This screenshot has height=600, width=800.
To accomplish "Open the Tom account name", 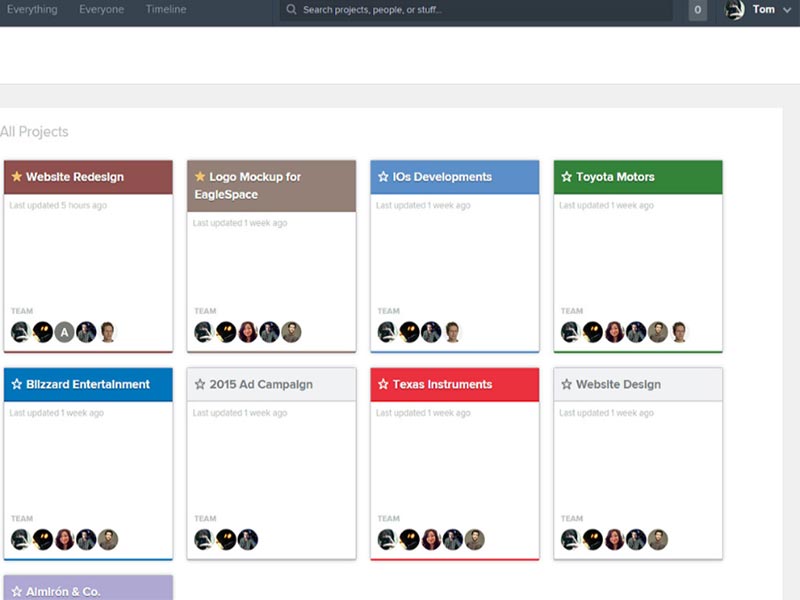I will pyautogui.click(x=763, y=9).
